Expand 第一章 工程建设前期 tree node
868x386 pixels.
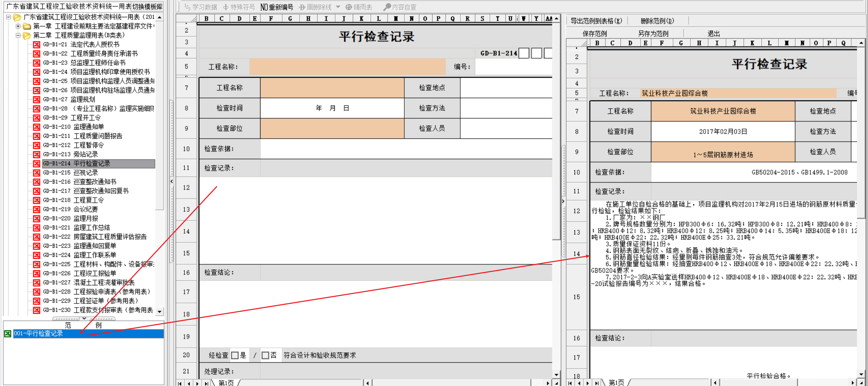(x=18, y=26)
